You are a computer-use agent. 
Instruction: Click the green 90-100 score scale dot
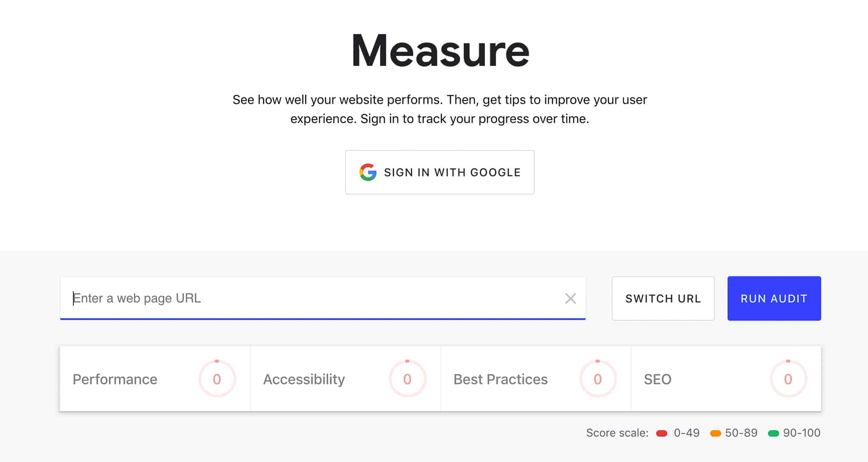[x=773, y=433]
